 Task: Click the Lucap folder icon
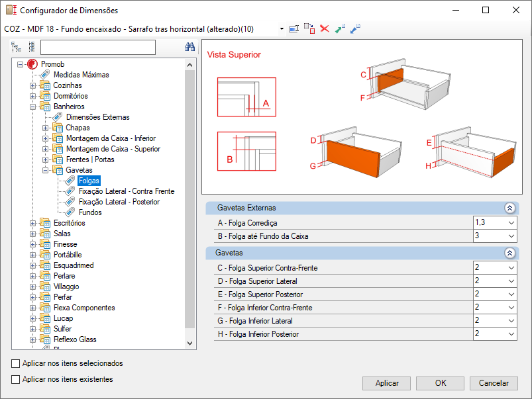tap(45, 318)
